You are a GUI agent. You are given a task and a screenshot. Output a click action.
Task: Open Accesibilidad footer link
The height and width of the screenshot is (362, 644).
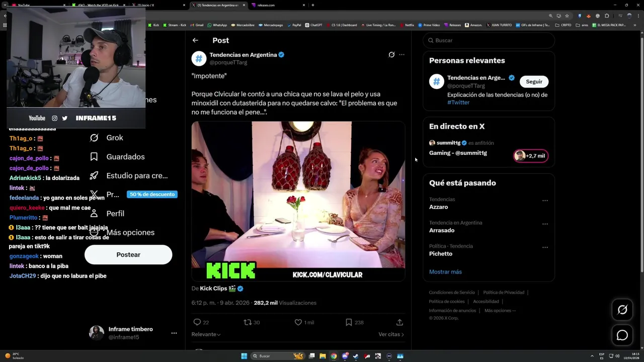click(x=486, y=301)
